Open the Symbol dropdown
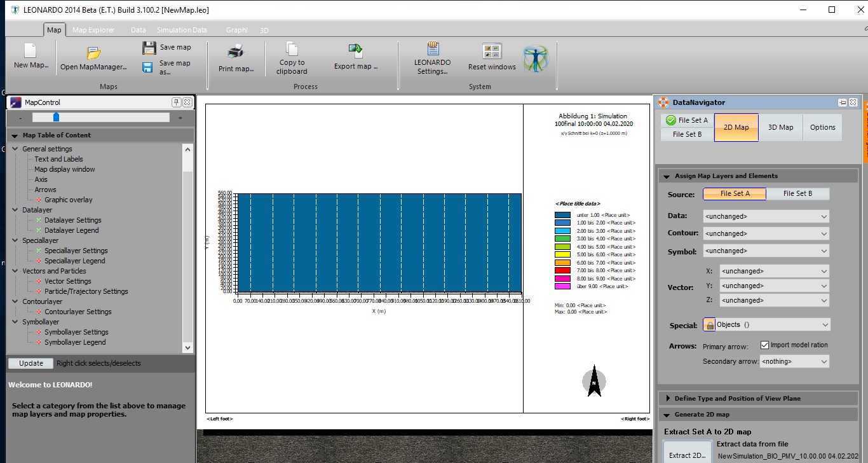Screen dimensions: 868x463 pos(766,251)
